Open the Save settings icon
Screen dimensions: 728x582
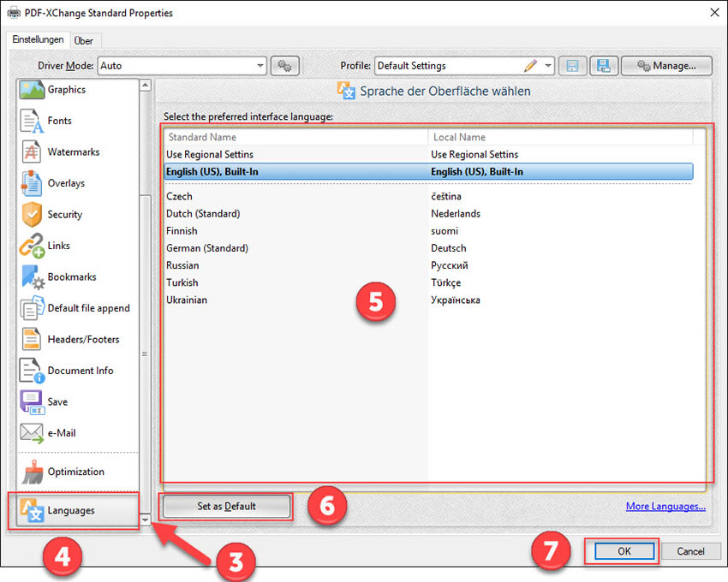click(x=32, y=402)
